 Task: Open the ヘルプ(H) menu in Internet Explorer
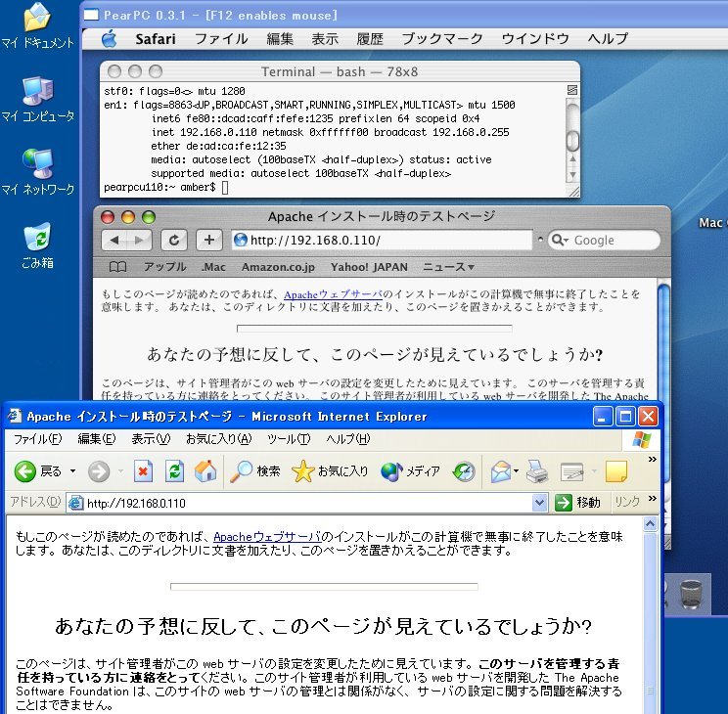pos(347,439)
